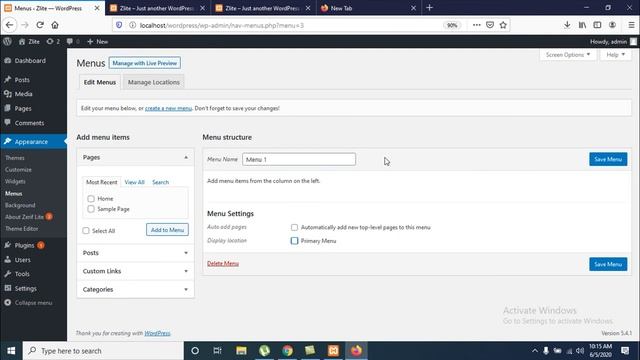Click the Delete Menu link
The height and width of the screenshot is (360, 640).
pyautogui.click(x=223, y=264)
